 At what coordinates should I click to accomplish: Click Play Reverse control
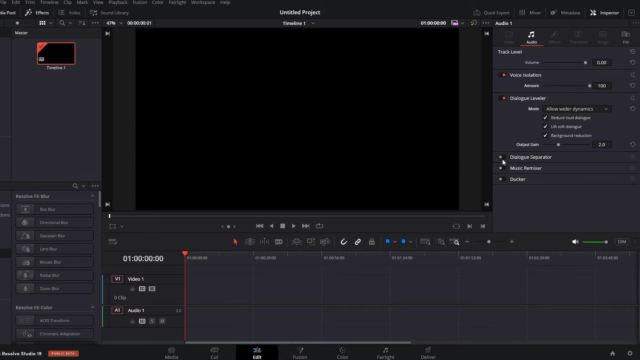coord(271,226)
